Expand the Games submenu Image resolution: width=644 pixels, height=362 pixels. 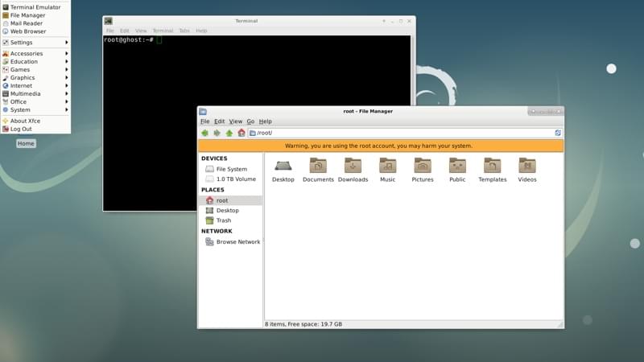(x=35, y=69)
